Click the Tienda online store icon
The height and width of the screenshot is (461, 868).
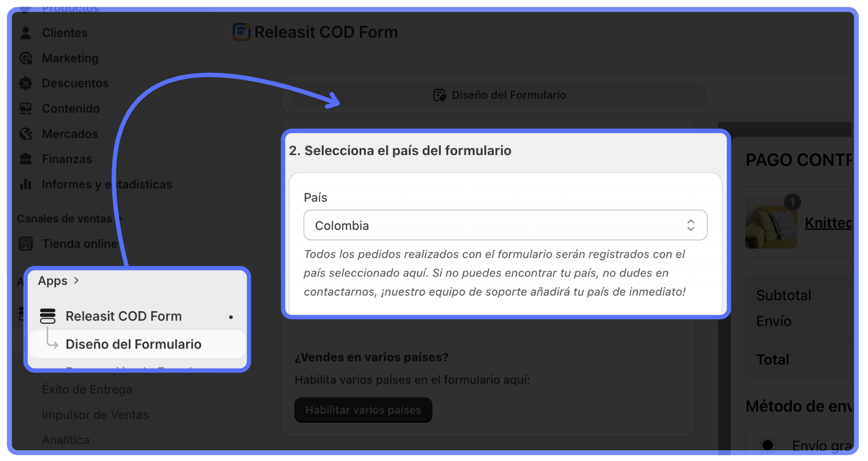(26, 244)
